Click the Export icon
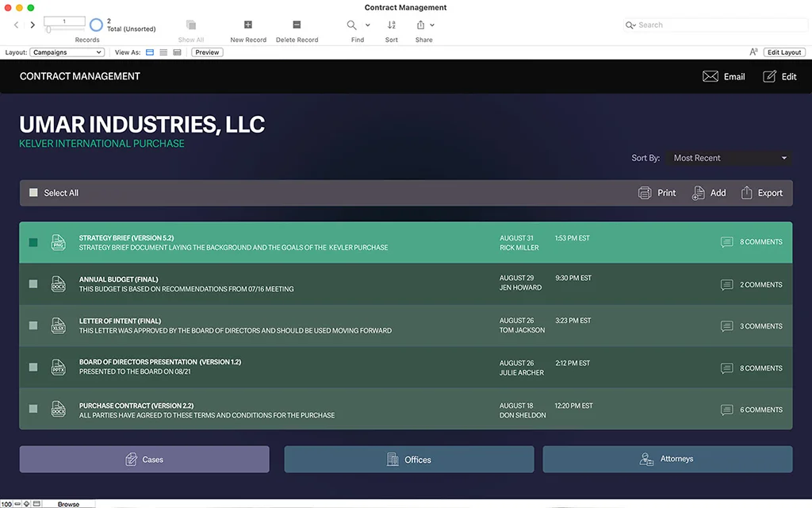 (747, 193)
